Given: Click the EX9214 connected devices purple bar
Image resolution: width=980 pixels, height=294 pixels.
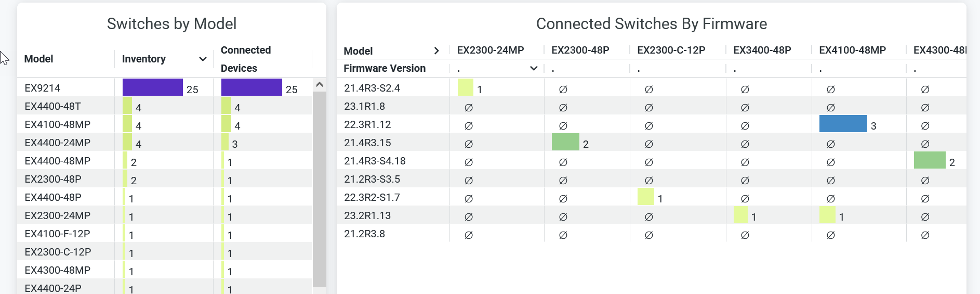Looking at the screenshot, I should [251, 87].
